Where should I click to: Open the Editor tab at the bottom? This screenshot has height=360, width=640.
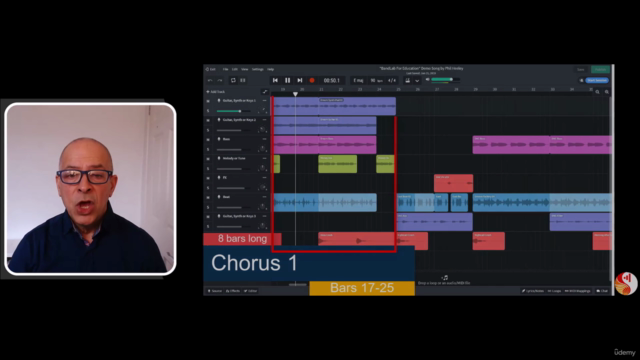(251, 291)
